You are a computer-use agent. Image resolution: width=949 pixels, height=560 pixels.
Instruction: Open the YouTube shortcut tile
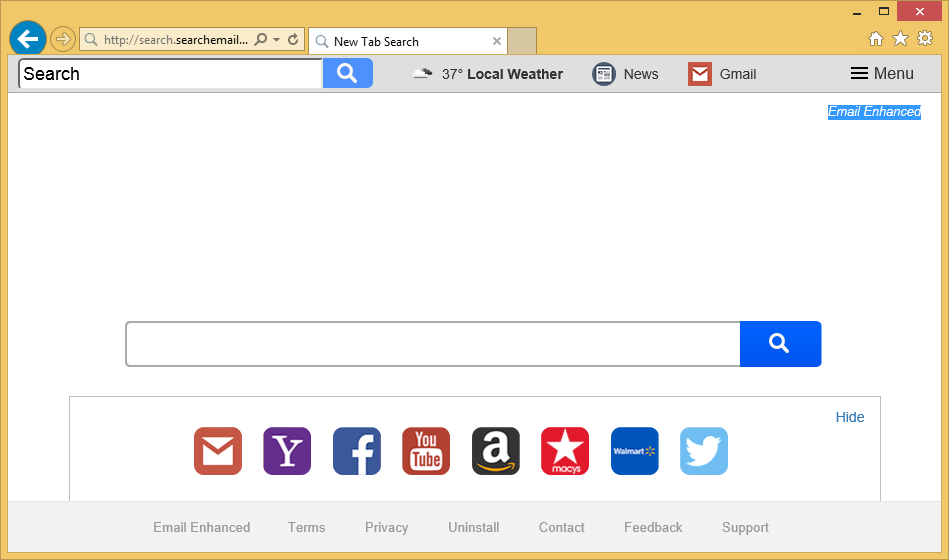click(426, 451)
